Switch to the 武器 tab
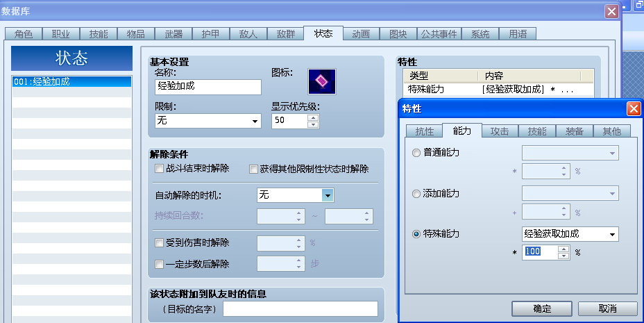 (x=173, y=34)
